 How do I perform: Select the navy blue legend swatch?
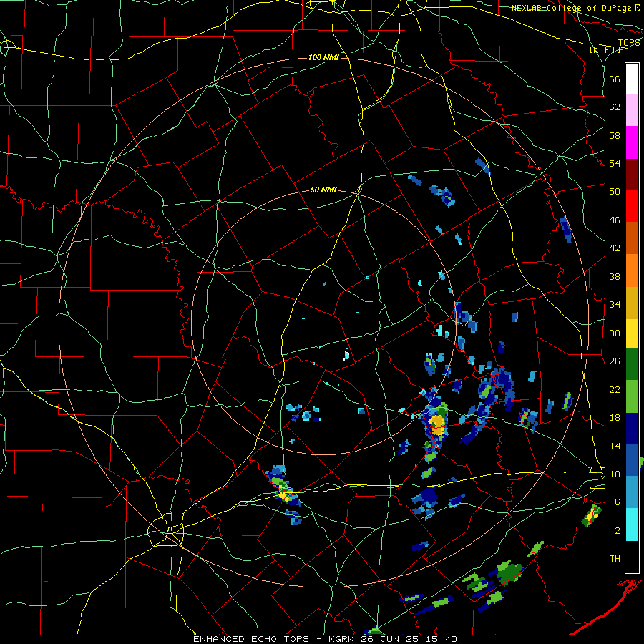(x=632, y=429)
